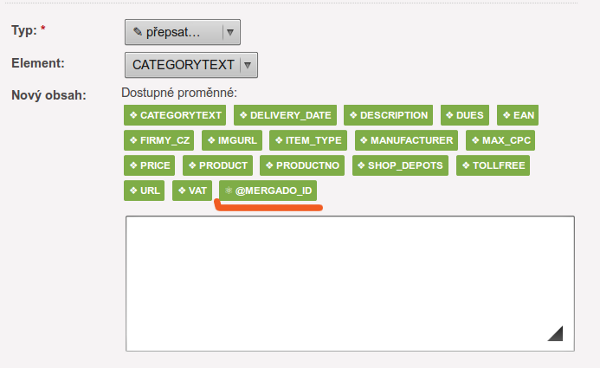
Task: Choose the DUES variable tag
Action: [465, 115]
